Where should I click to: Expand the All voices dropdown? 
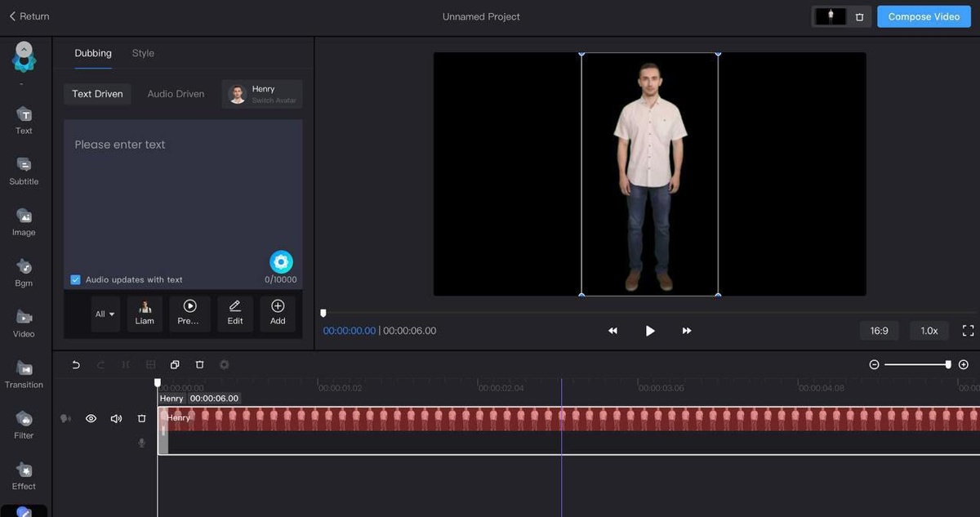point(105,314)
